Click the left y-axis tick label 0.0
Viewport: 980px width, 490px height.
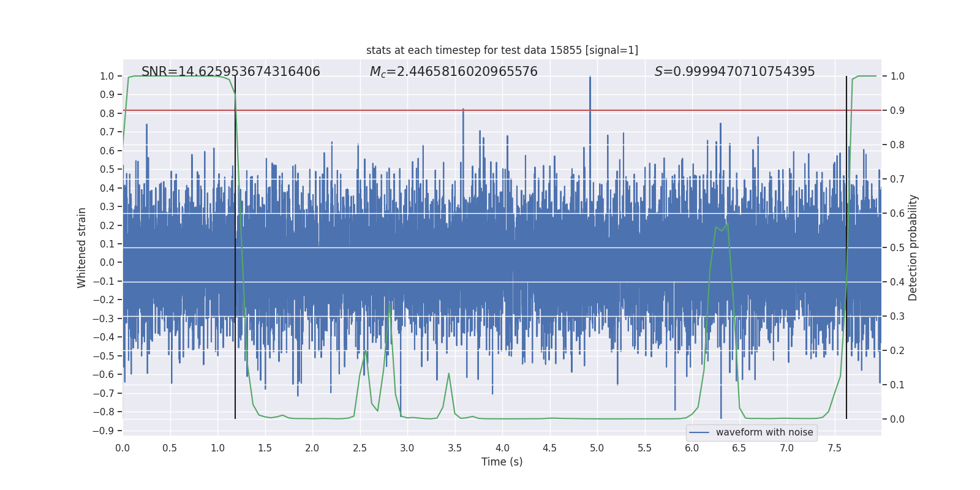click(x=107, y=263)
